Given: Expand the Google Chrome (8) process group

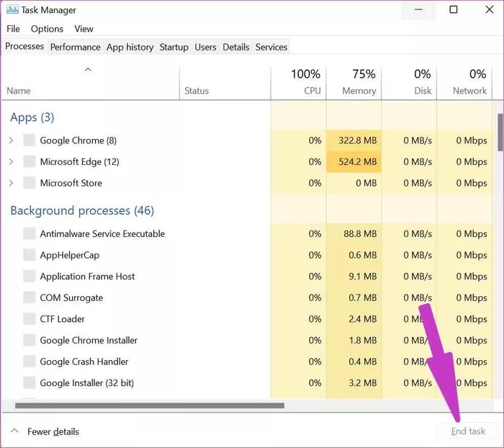Looking at the screenshot, I should [11, 140].
